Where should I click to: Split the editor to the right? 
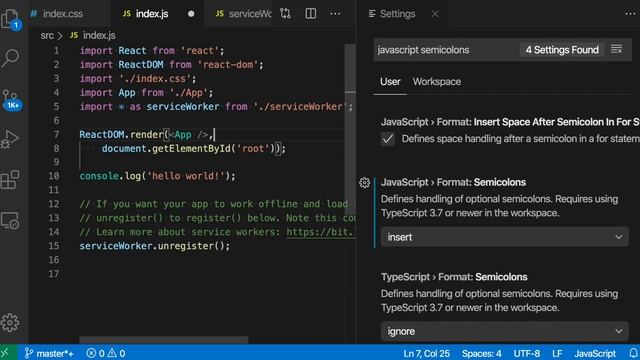point(311,13)
